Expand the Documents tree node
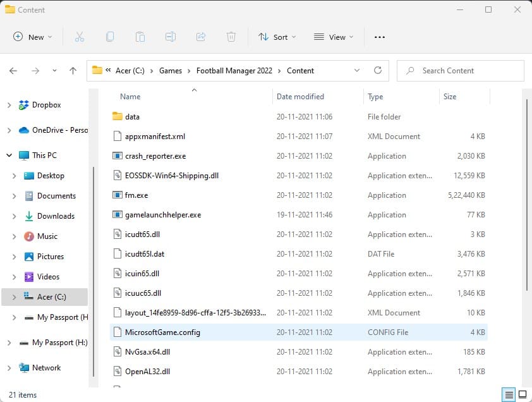Viewport: 532px width, 402px height. pyautogui.click(x=15, y=196)
